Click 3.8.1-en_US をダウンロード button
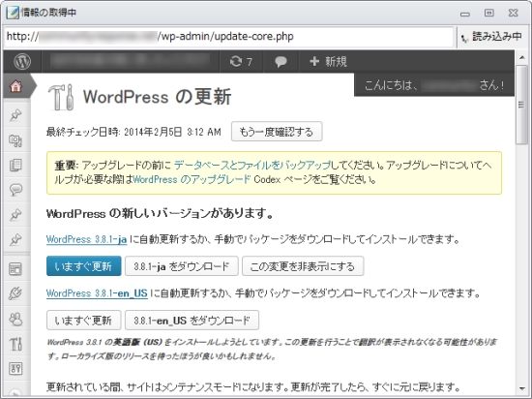Viewport: 532px width, 399px height. (x=192, y=321)
